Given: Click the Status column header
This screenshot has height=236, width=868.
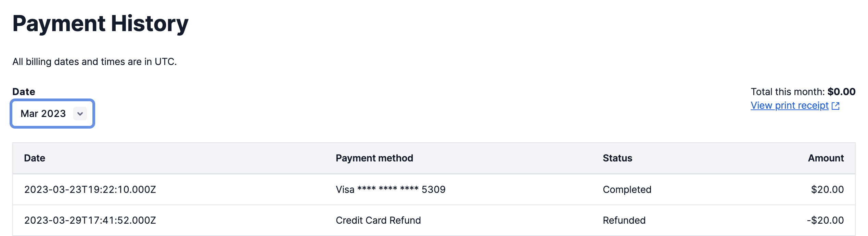Looking at the screenshot, I should [x=617, y=158].
